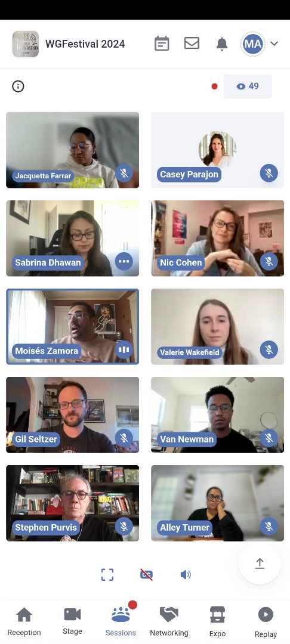Click the upload arrow floating button
This screenshot has height=644, width=290.
pyautogui.click(x=260, y=563)
